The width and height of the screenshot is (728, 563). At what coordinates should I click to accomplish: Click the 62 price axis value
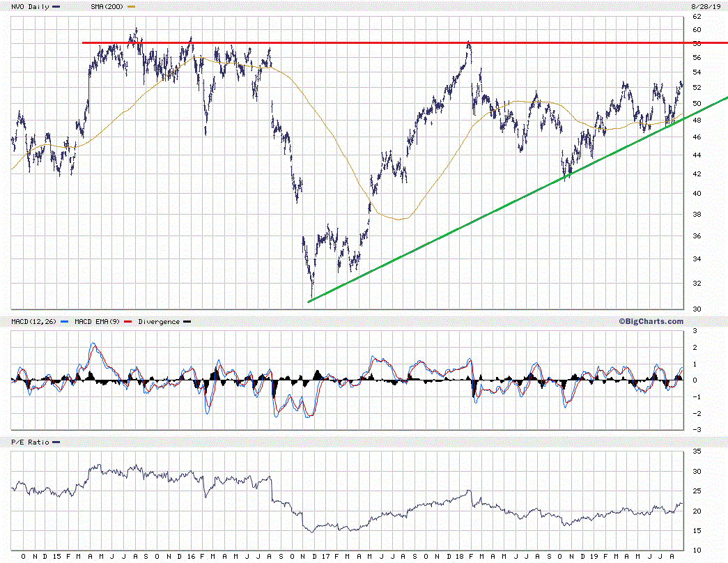tap(697, 16)
